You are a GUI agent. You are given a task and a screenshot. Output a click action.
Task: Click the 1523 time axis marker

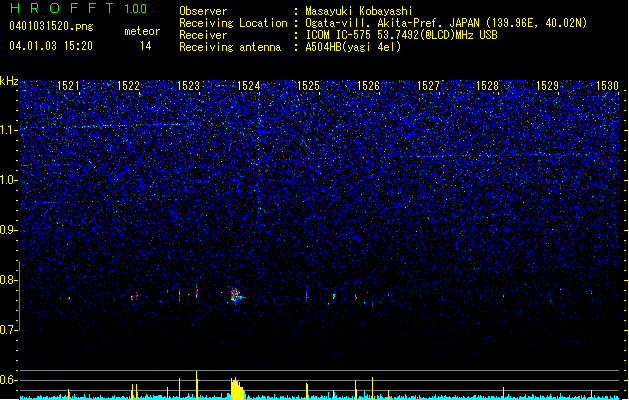pos(189,86)
